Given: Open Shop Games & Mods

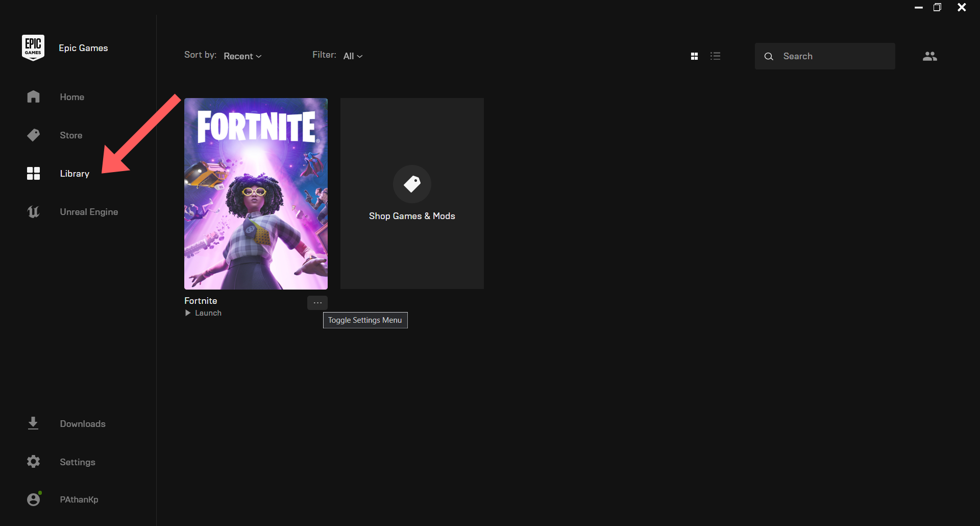Looking at the screenshot, I should (x=412, y=194).
